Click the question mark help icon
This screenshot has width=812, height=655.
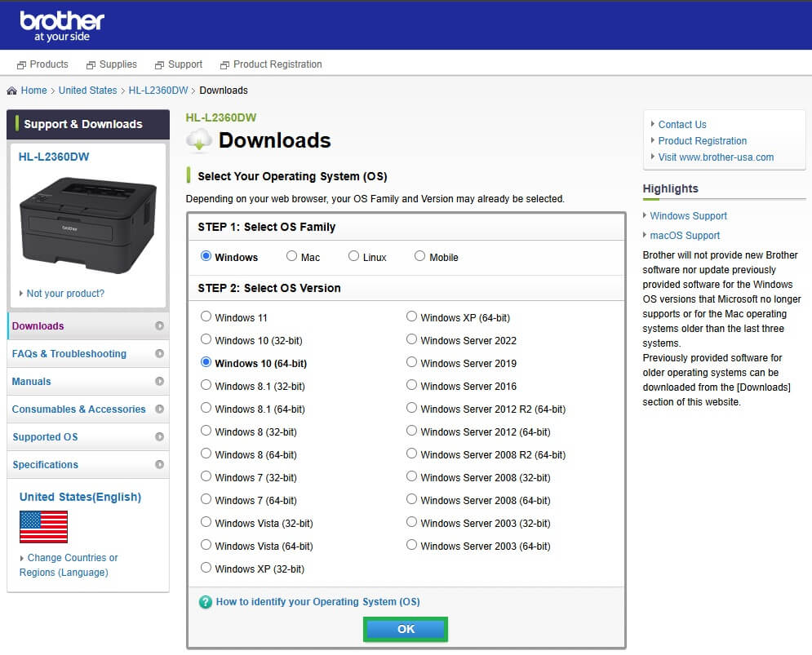coord(205,602)
